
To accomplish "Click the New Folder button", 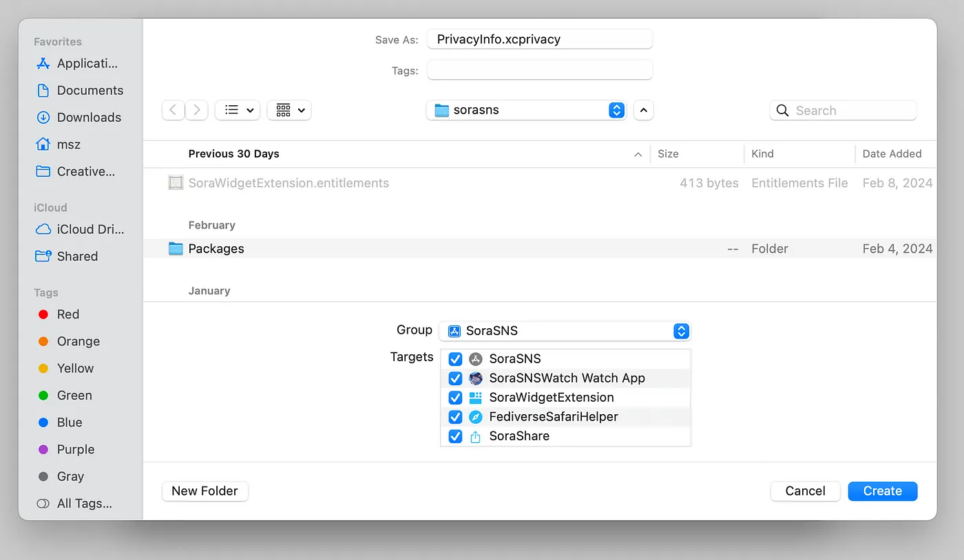I will (x=205, y=491).
